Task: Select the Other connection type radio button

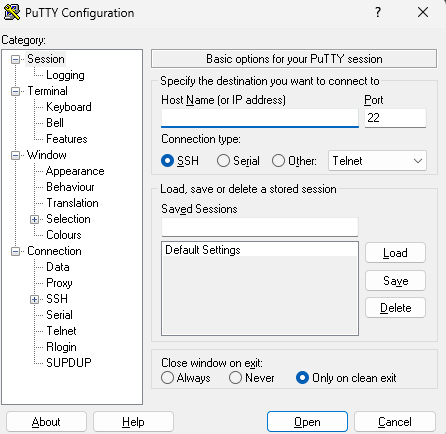Action: (278, 161)
